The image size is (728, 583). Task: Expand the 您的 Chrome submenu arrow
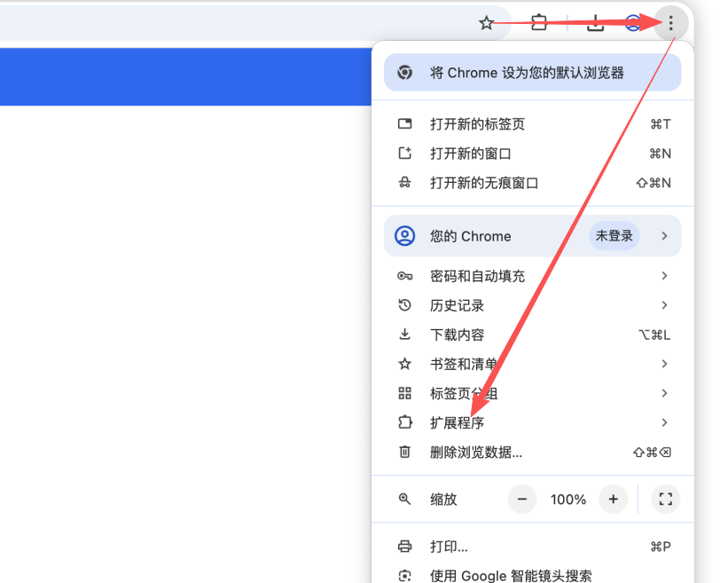click(664, 236)
